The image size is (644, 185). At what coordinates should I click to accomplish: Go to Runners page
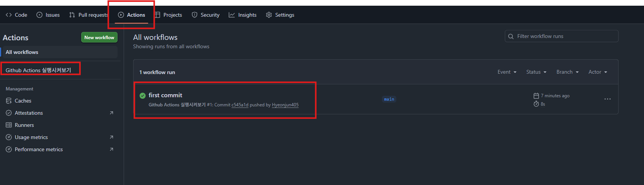coord(24,125)
